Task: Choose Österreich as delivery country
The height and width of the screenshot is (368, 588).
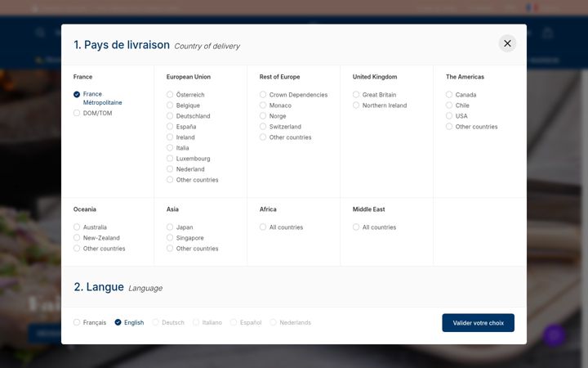Action: coord(185,95)
